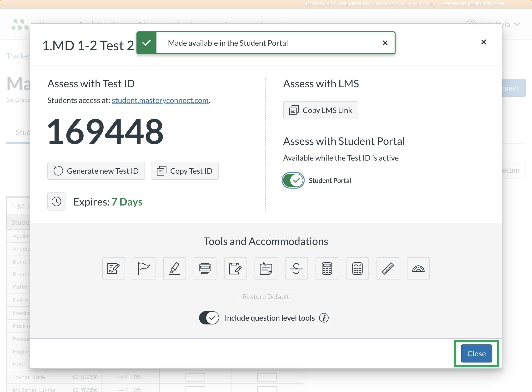The image size is (532, 392).
Task: Select the answer eliminator strikethrough tool
Action: 296,269
